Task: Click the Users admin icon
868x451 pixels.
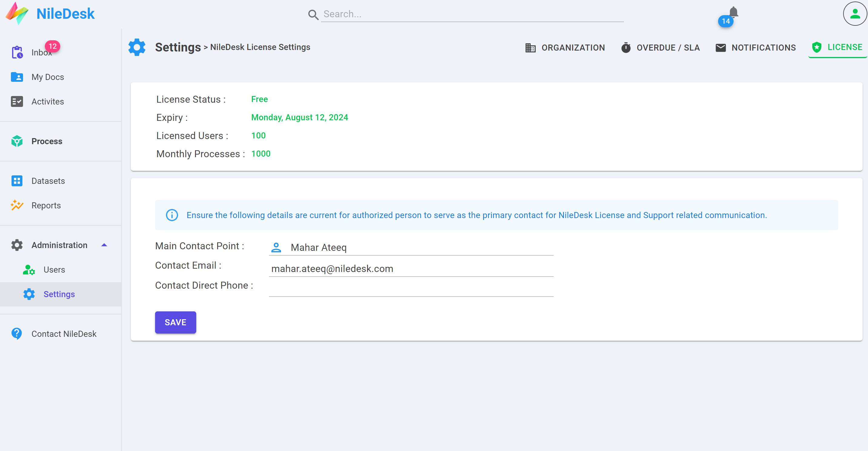Action: pos(29,270)
